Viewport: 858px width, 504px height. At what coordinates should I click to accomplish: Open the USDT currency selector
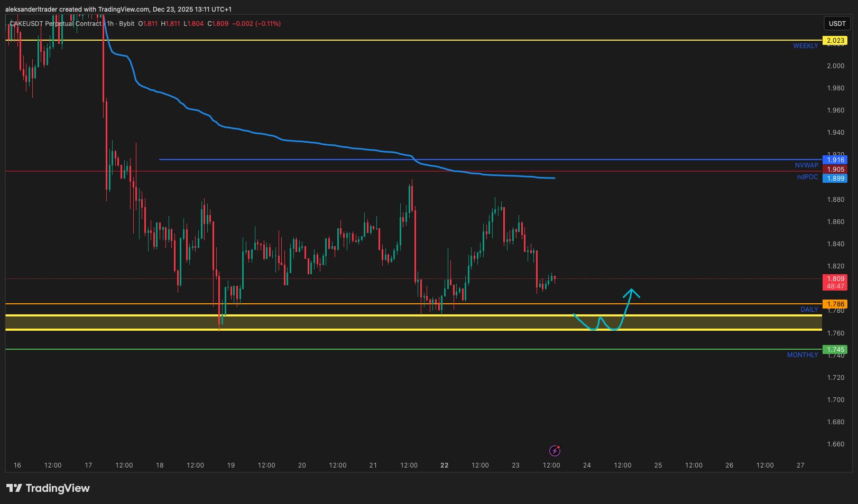point(837,23)
